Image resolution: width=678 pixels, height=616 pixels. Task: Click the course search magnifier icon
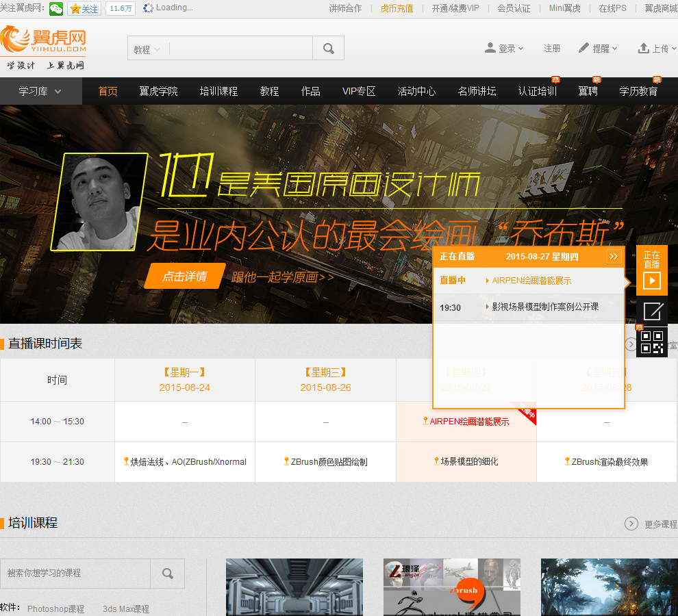tap(168, 573)
